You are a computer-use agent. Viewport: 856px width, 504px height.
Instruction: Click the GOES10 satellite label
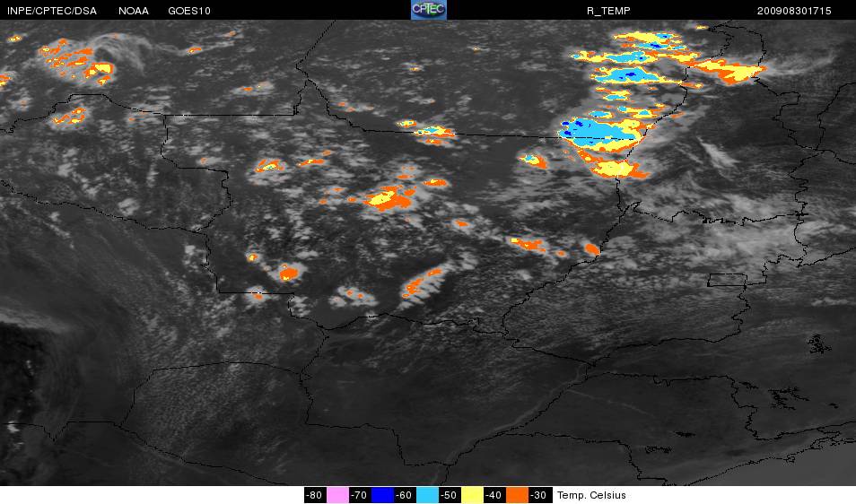pyautogui.click(x=189, y=11)
